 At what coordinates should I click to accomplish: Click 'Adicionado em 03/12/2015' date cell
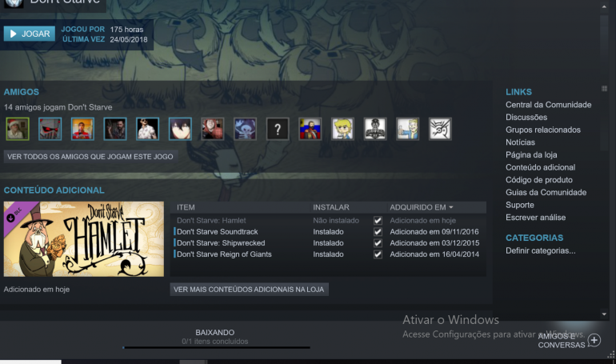pos(434,243)
